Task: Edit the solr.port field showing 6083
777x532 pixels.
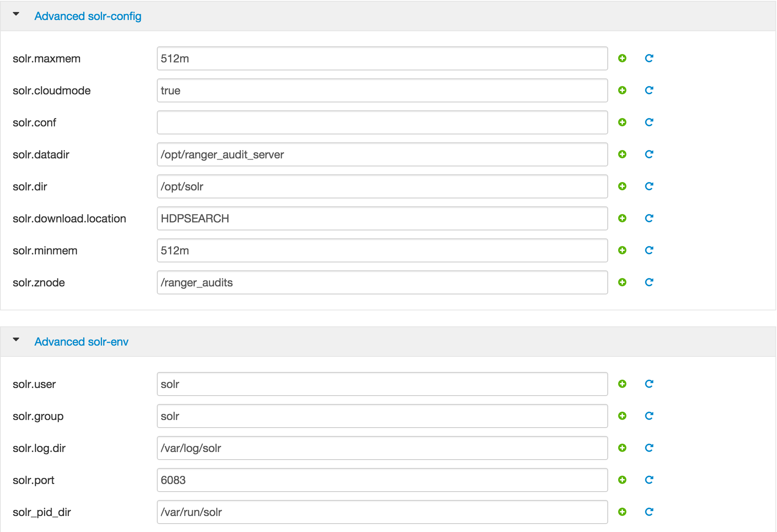Action: 382,480
